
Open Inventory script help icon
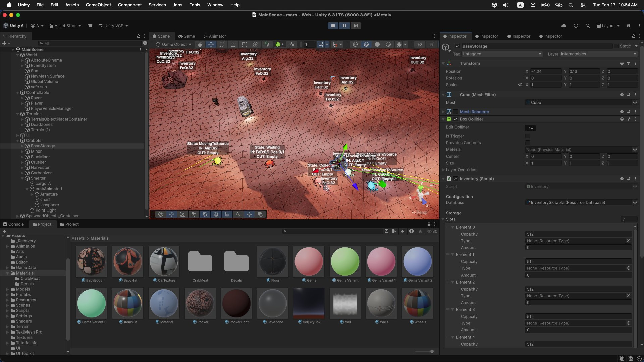tap(622, 179)
